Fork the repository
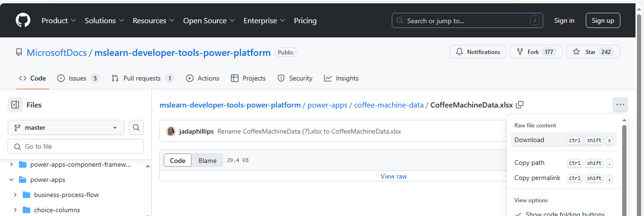Screen dimensions: 644x216 [x=536, y=52]
